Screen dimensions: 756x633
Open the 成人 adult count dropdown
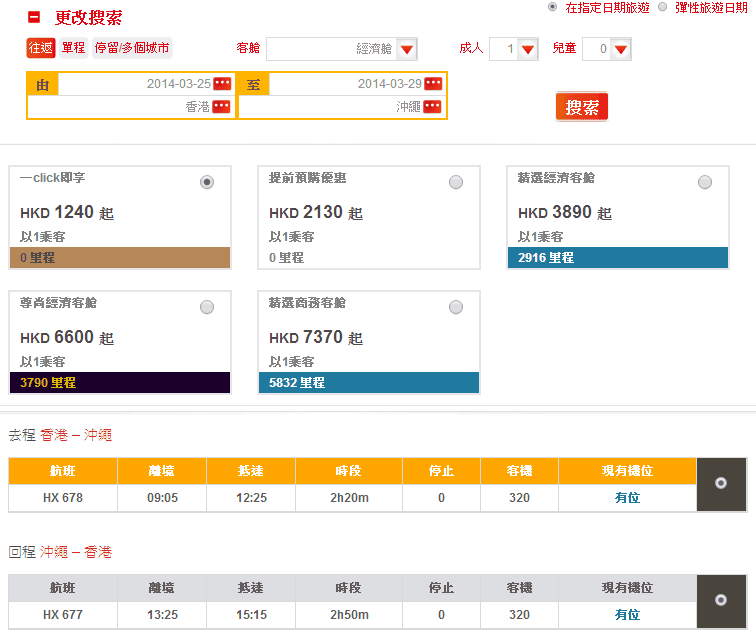528,49
